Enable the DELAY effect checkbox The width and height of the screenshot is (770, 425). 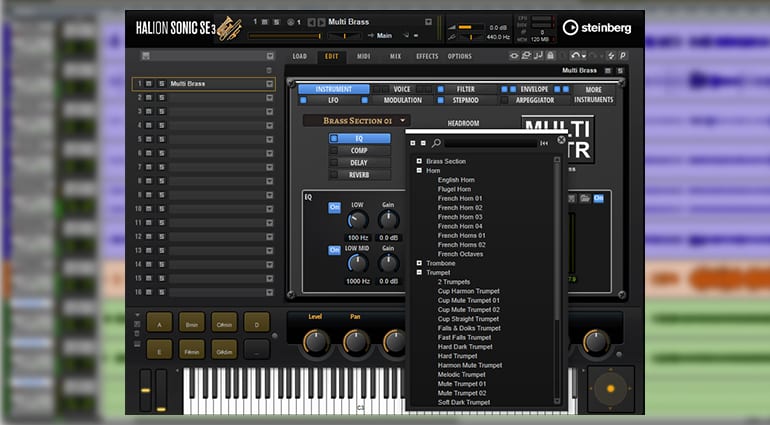[334, 163]
